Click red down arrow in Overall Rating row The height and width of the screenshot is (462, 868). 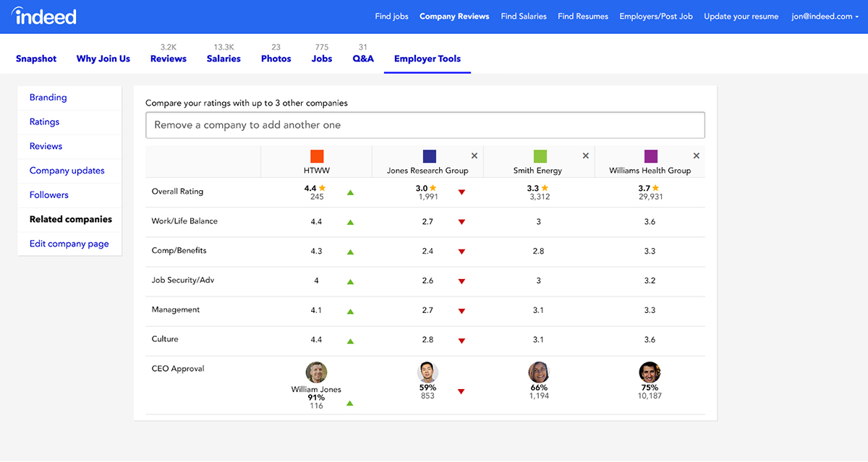461,192
